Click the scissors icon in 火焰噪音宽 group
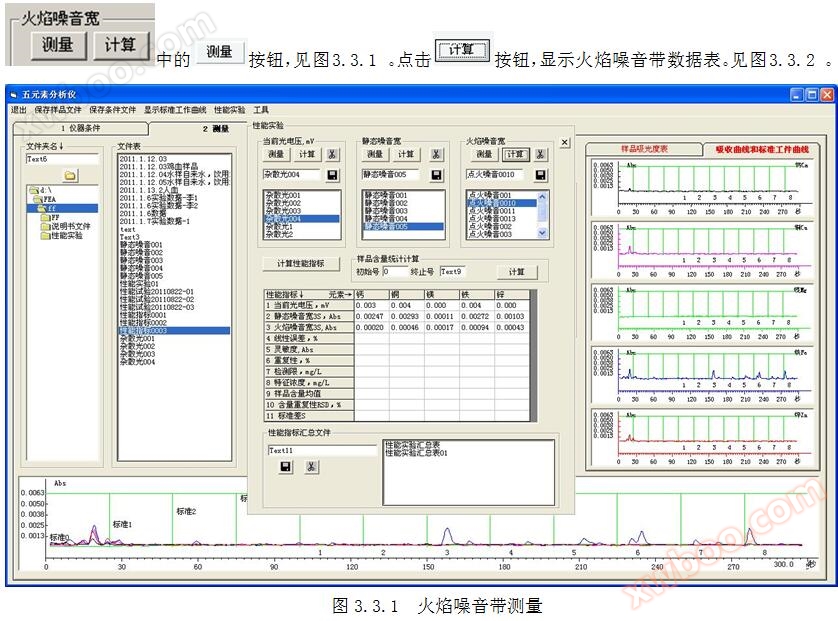 click(x=541, y=154)
